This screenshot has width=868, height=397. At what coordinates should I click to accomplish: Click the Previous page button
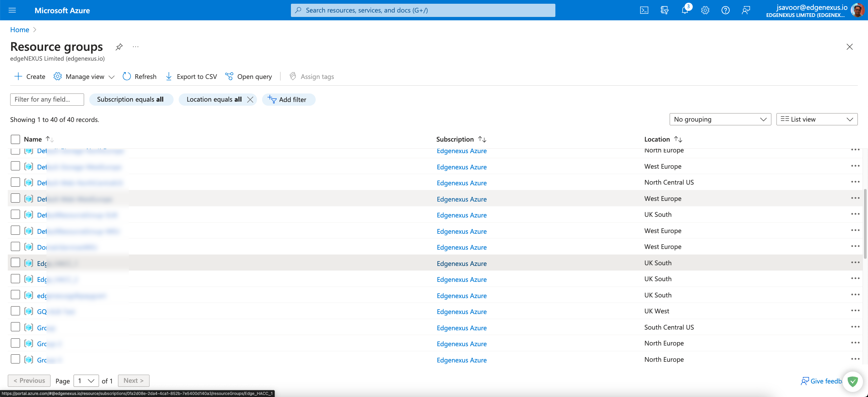pyautogui.click(x=29, y=381)
